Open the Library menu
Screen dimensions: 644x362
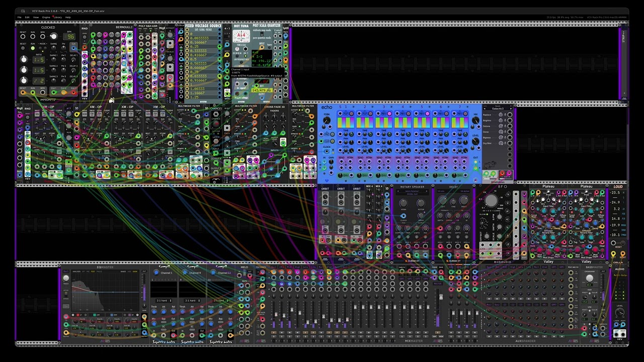tap(58, 17)
